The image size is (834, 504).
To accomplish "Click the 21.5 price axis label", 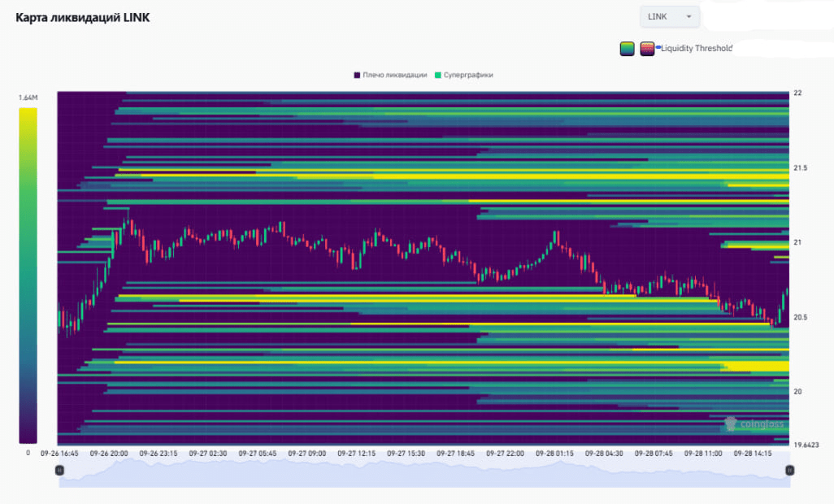I will pos(801,168).
